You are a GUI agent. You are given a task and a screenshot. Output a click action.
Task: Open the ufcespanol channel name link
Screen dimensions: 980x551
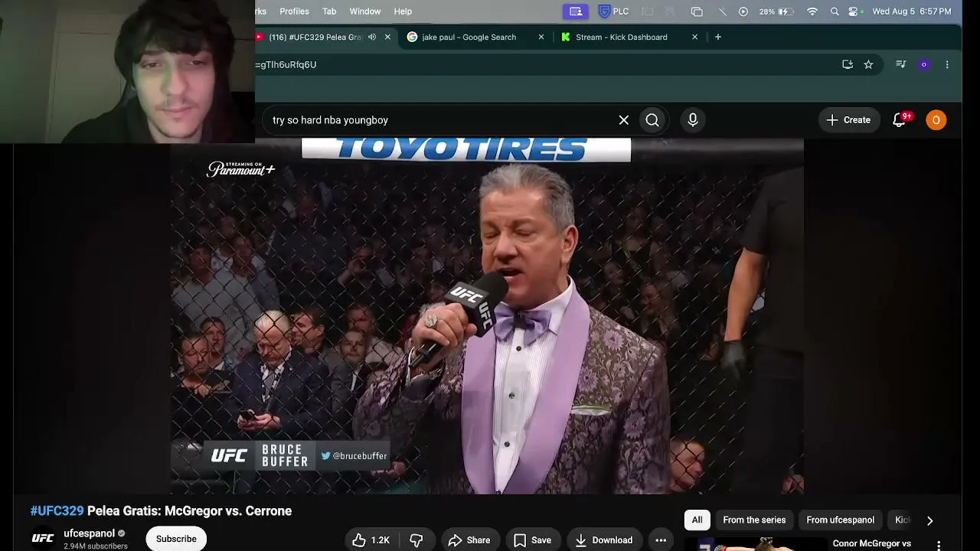click(89, 533)
